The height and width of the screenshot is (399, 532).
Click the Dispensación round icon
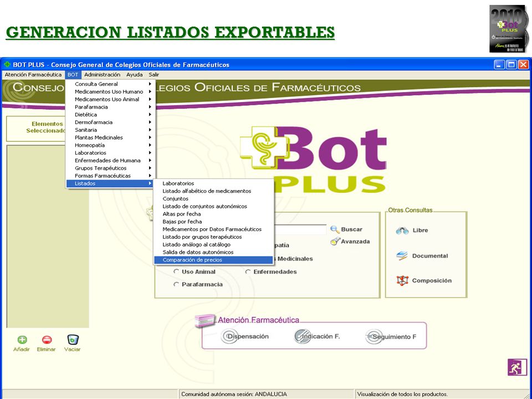pyautogui.click(x=229, y=336)
